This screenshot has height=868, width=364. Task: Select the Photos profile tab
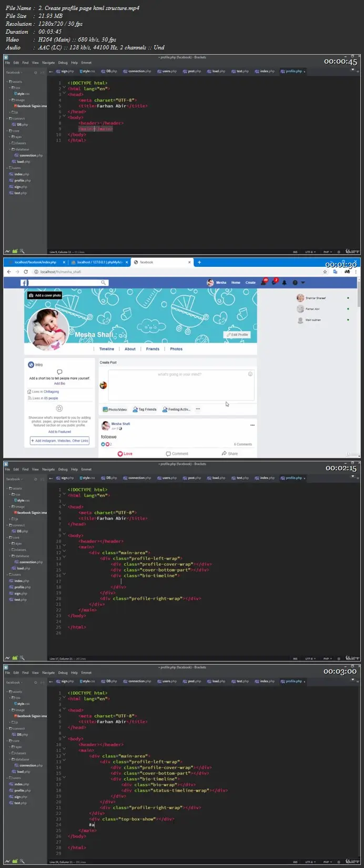coord(176,349)
